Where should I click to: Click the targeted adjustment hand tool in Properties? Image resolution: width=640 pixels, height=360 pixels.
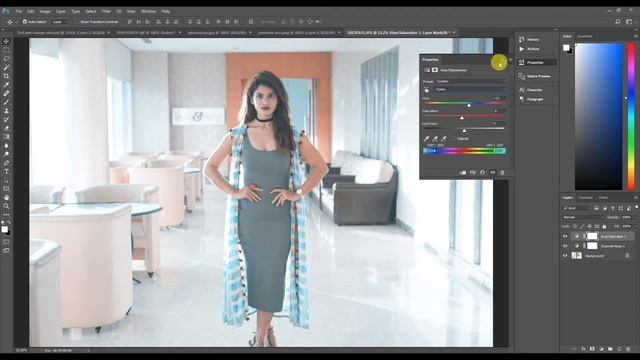tap(427, 89)
